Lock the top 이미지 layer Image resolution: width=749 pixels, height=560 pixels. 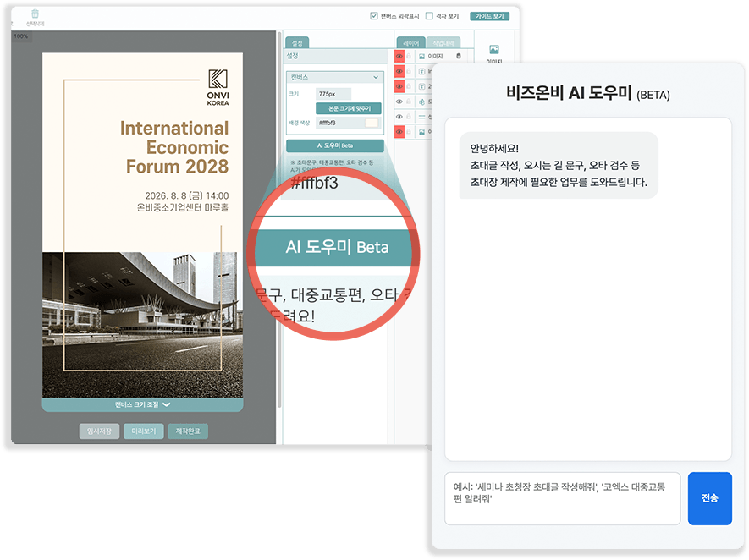point(409,57)
